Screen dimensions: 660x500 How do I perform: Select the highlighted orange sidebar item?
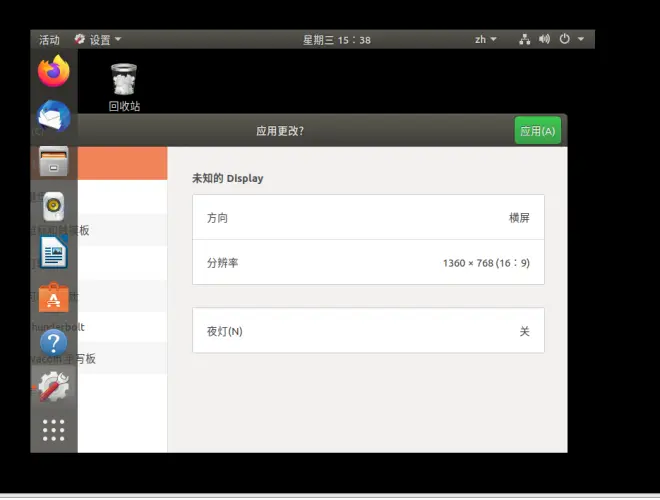tap(122, 163)
